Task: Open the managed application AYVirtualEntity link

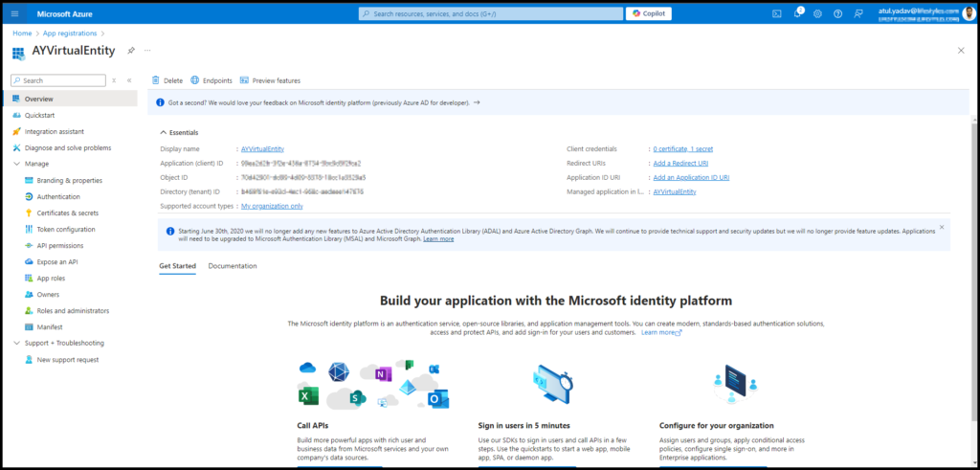Action: click(675, 191)
